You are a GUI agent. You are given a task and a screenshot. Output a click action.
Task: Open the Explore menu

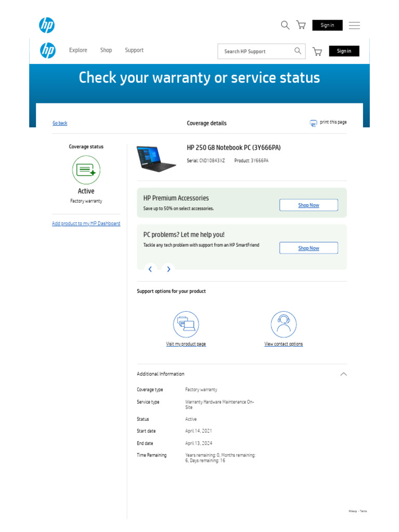coord(78,50)
